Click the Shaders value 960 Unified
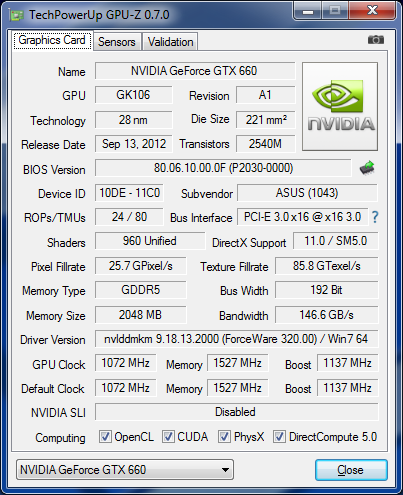This screenshot has width=403, height=495. [x=150, y=241]
